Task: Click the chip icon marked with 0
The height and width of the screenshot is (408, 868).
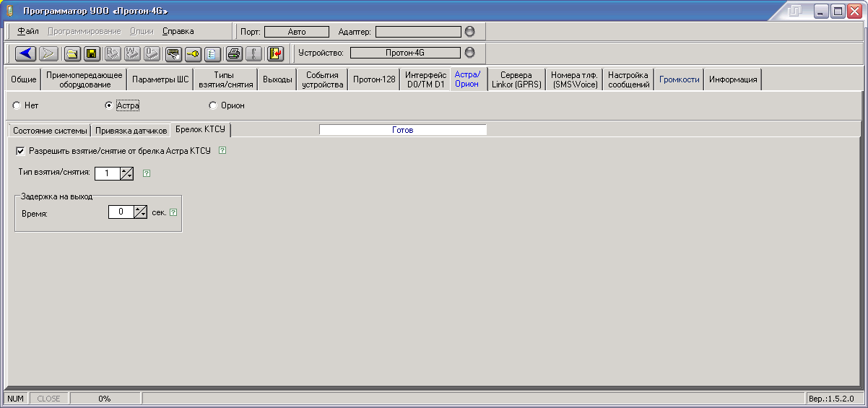Action: coord(152,53)
